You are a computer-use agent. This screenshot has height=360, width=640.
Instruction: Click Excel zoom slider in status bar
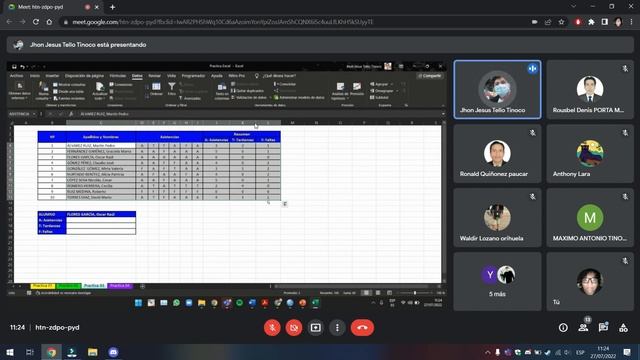415,293
